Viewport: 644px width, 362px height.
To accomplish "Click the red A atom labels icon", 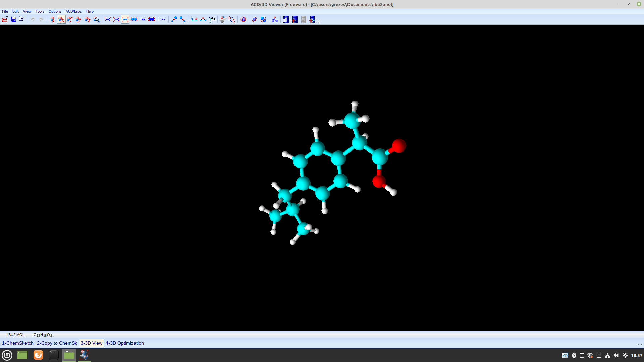I will (x=244, y=20).
